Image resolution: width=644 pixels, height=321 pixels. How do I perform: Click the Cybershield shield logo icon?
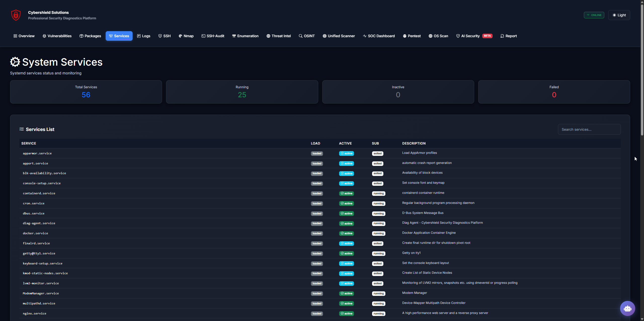(x=16, y=15)
